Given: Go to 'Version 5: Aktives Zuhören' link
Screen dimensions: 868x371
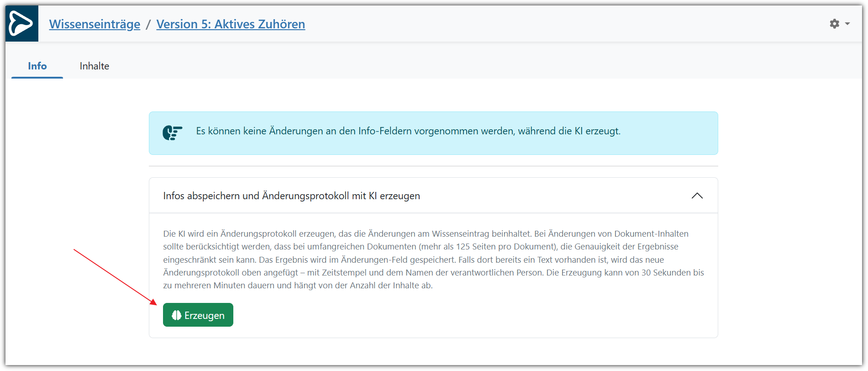Looking at the screenshot, I should click(x=231, y=24).
